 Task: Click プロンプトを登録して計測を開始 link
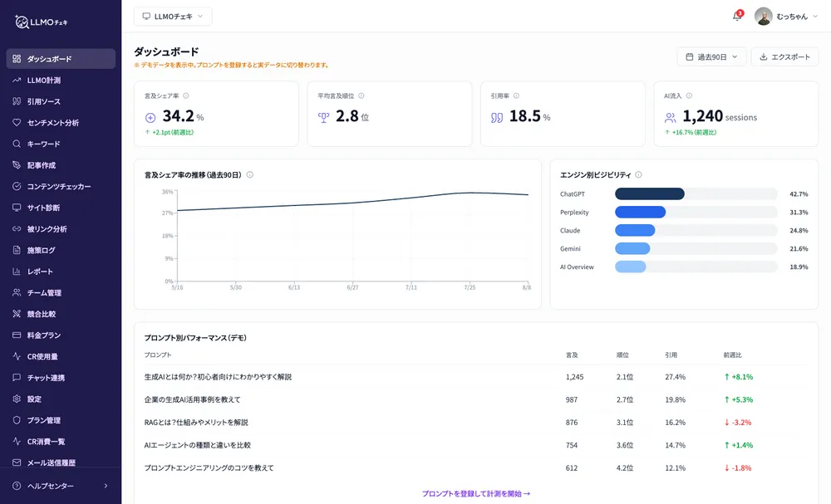tap(476, 493)
